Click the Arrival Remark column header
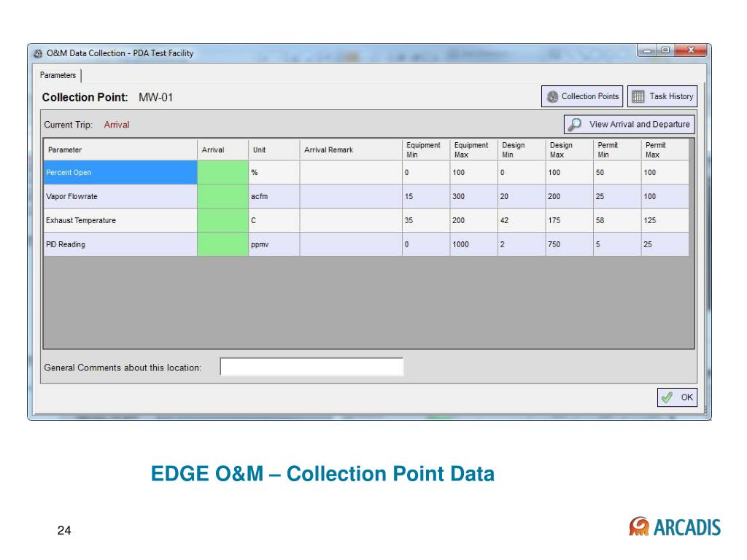 pos(351,149)
